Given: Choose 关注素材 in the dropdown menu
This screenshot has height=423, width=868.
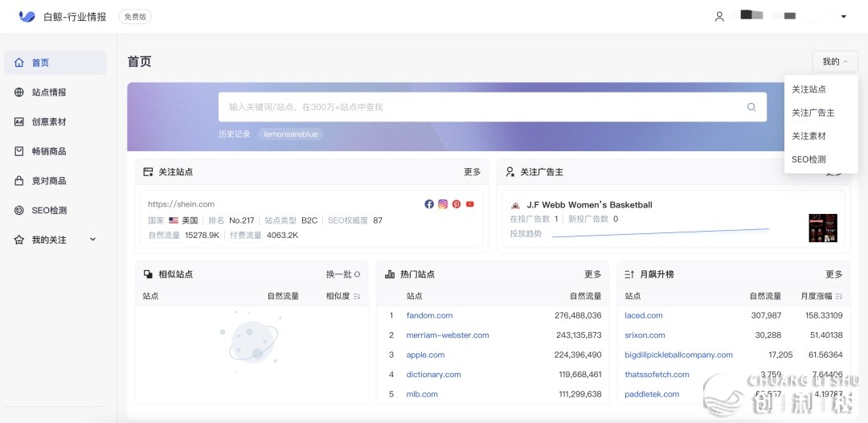Looking at the screenshot, I should (809, 136).
